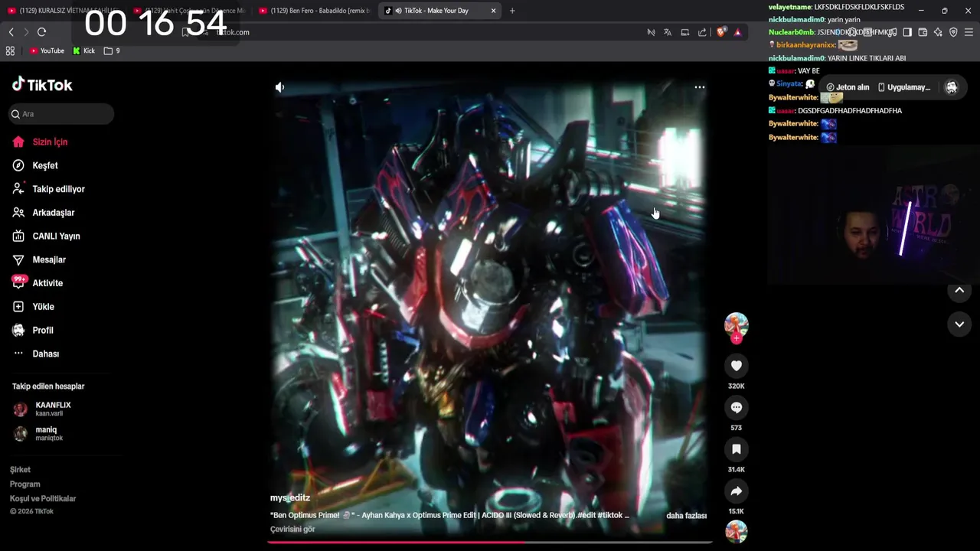Screen dimensions: 980x551
Task: Mute TikTok tab via audio icon
Action: [x=399, y=11]
